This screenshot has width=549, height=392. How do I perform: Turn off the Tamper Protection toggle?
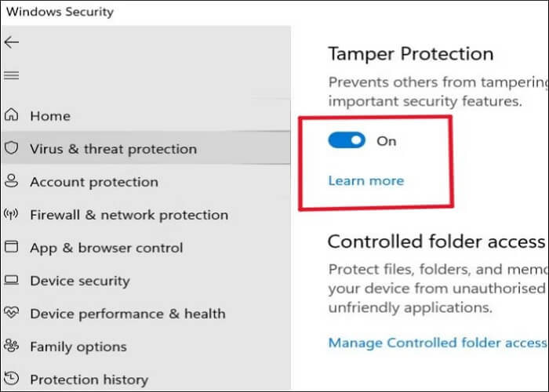point(347,140)
